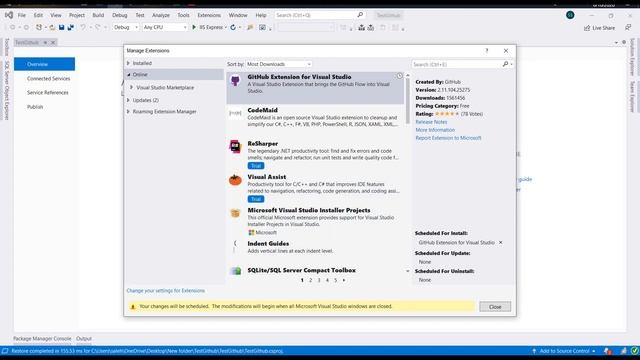
Task: Click the signed-in account avatar
Action: [570, 15]
